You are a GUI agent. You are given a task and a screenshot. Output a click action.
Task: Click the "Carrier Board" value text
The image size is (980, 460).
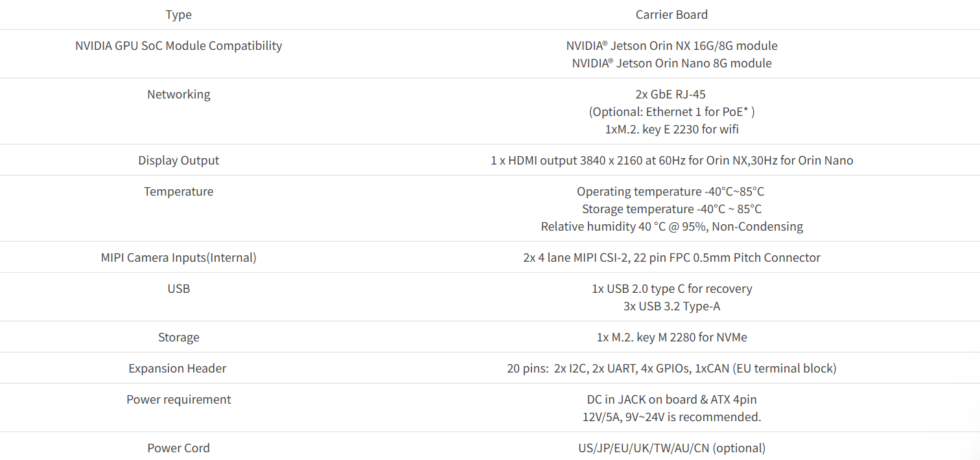(671, 14)
